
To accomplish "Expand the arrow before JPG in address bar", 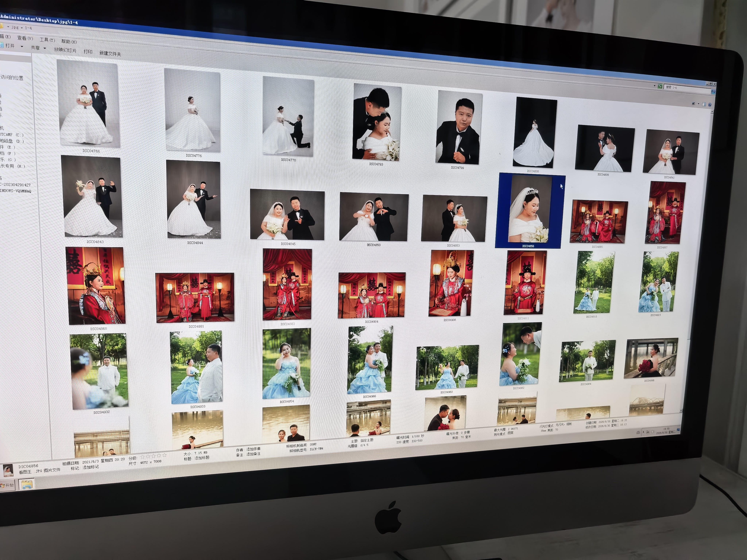I will 8,27.
